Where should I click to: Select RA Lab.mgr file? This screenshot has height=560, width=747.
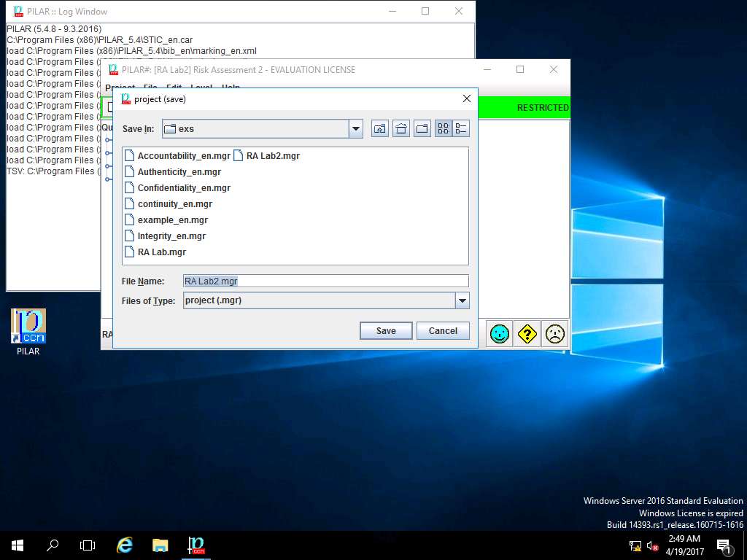pyautogui.click(x=155, y=252)
